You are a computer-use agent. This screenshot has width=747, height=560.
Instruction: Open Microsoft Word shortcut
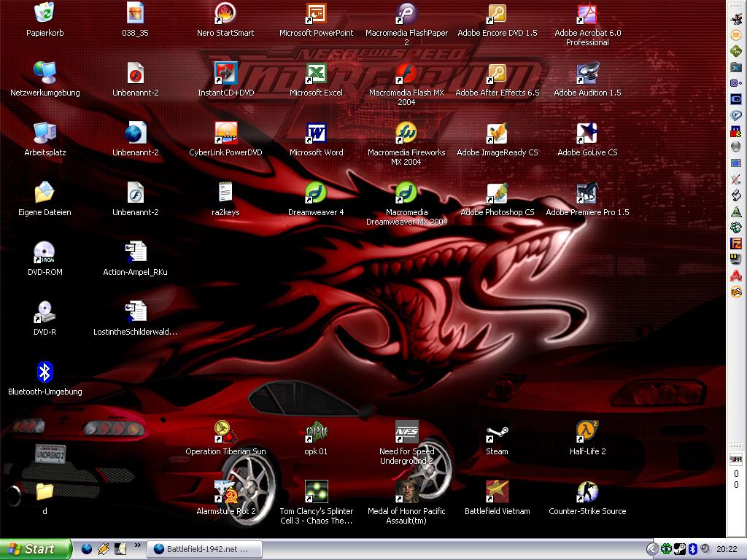click(316, 133)
